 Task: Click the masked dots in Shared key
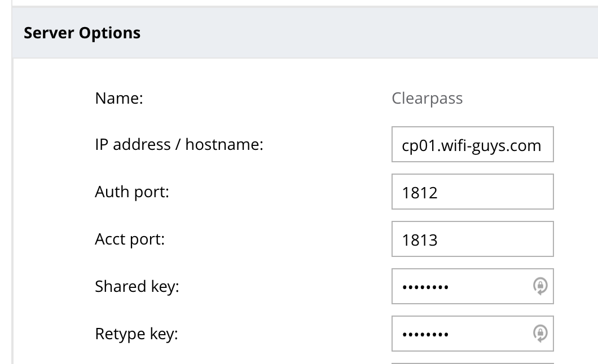425,287
